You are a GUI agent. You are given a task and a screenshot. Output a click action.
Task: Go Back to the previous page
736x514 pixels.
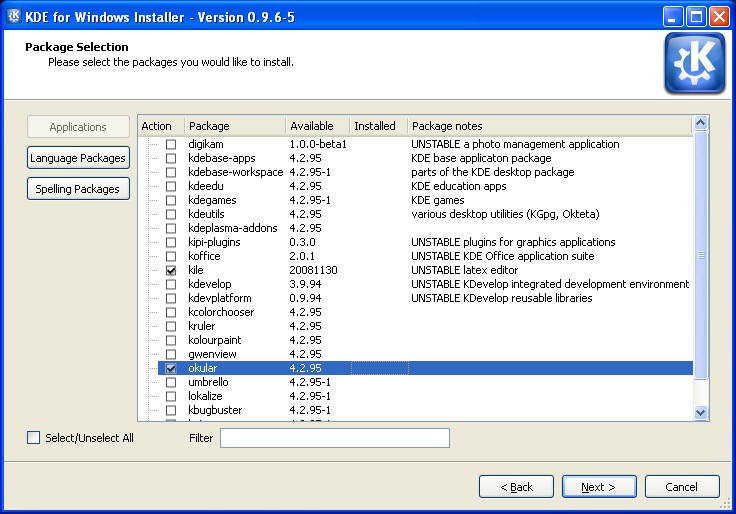pos(516,487)
